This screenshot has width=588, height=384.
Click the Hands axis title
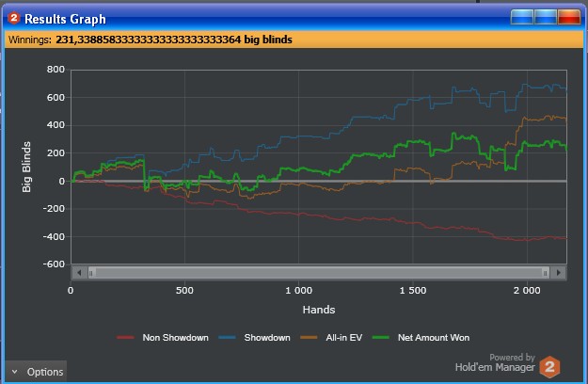[319, 310]
